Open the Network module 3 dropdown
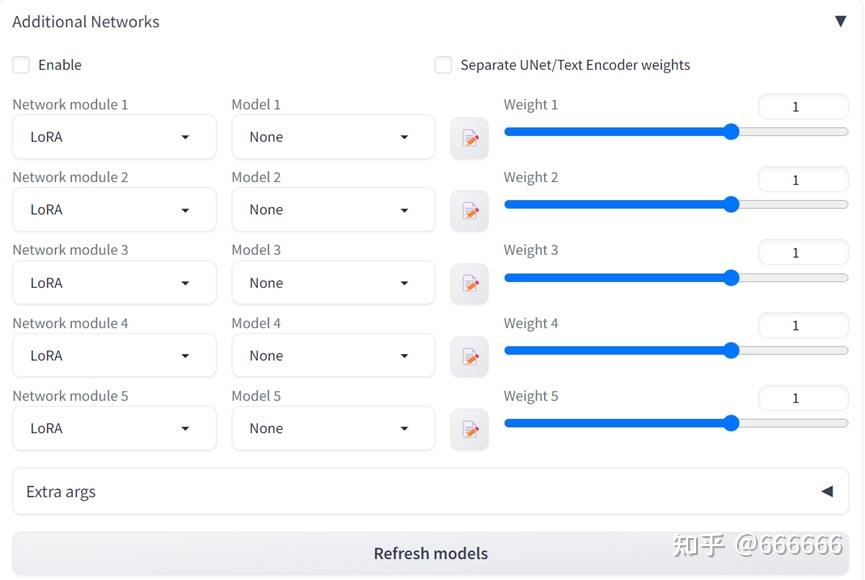Image resolution: width=865 pixels, height=580 pixels. 114,283
